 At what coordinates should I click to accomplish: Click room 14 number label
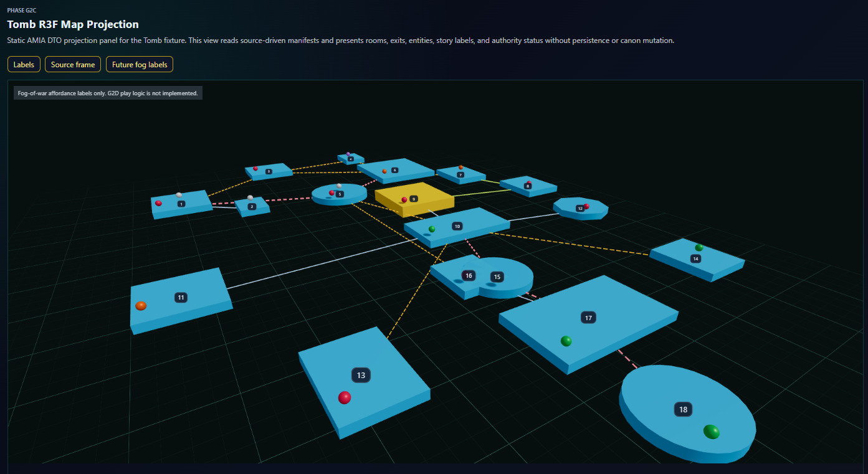tap(696, 258)
